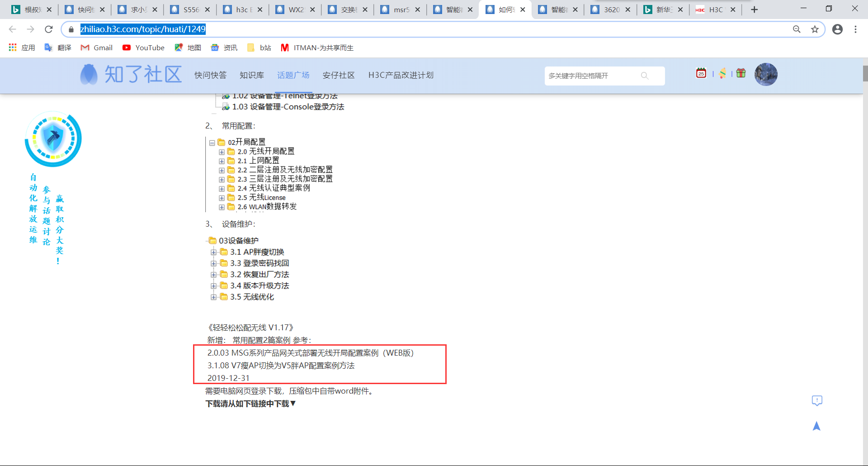This screenshot has height=466, width=868.
Task: Close the 如何 active tab
Action: point(523,10)
